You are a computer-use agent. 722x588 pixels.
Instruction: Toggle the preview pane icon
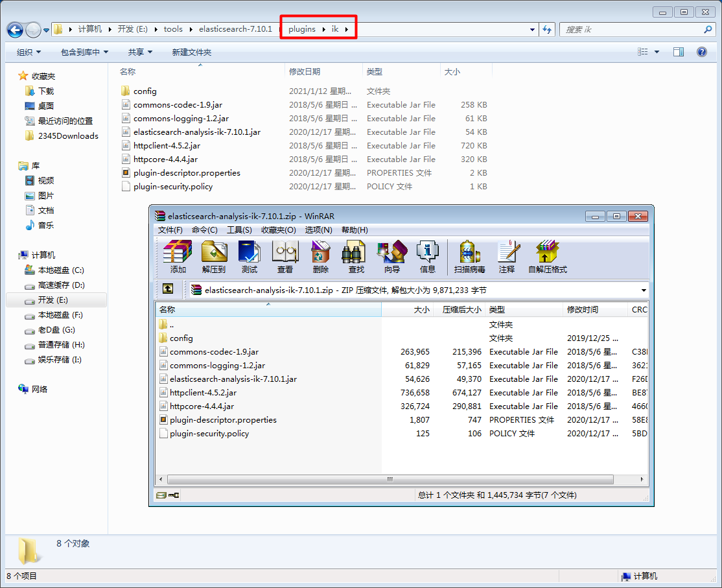tap(679, 52)
